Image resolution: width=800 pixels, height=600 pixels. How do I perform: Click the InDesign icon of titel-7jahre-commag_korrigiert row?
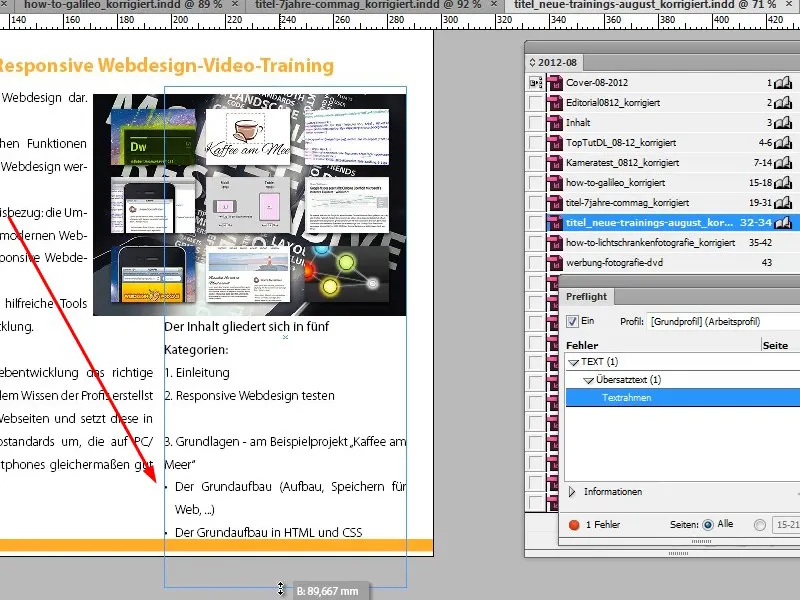tap(555, 203)
